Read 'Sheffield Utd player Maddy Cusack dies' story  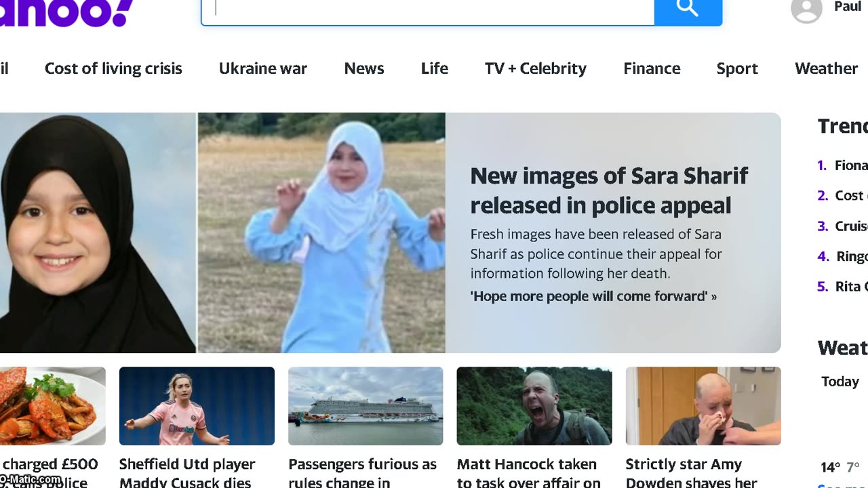point(187,473)
